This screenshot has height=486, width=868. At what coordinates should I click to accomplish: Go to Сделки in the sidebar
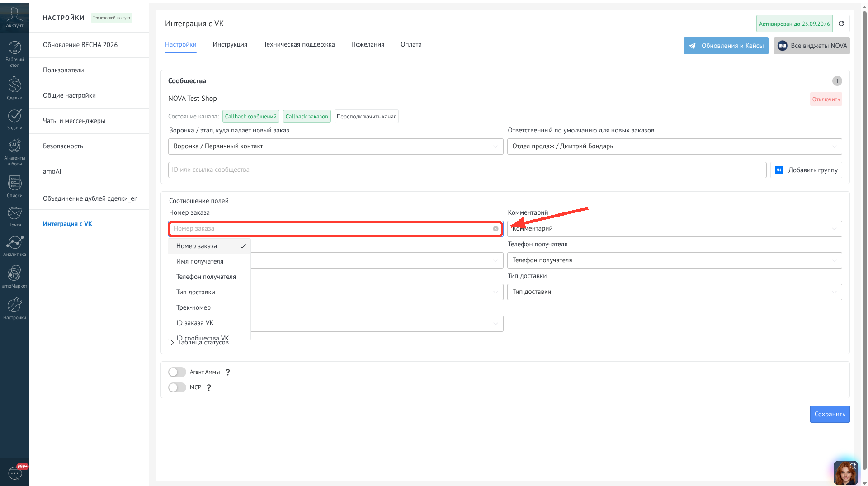click(x=14, y=88)
